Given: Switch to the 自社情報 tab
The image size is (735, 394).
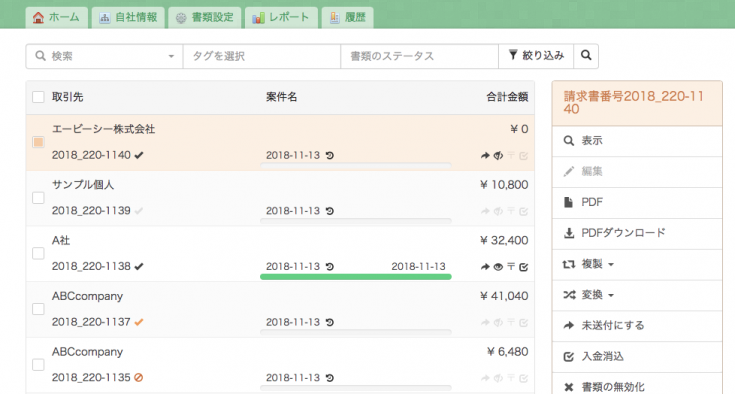Looking at the screenshot, I should click(128, 18).
